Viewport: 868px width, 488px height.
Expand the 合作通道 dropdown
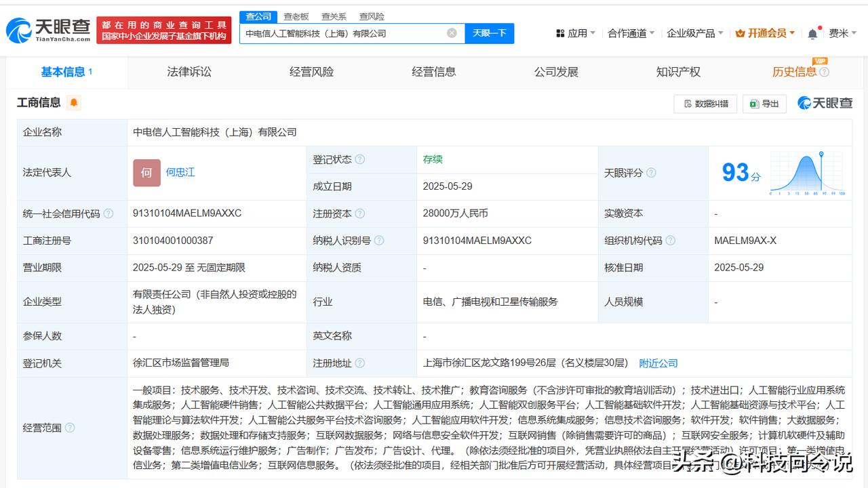pyautogui.click(x=631, y=33)
